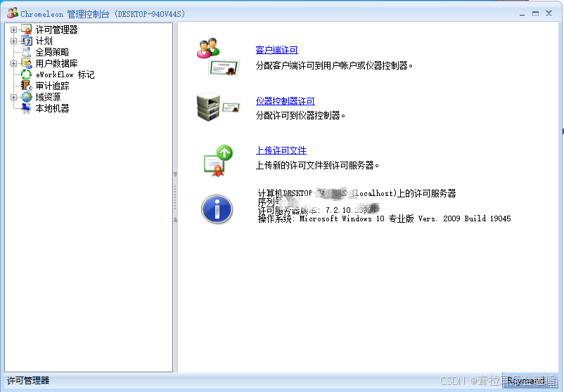Open the 仪器控制器许可 link

point(286,101)
